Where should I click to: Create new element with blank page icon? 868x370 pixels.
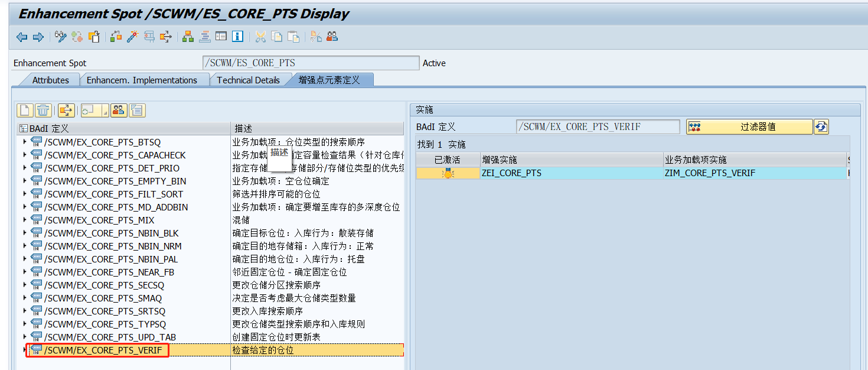pyautogui.click(x=25, y=109)
